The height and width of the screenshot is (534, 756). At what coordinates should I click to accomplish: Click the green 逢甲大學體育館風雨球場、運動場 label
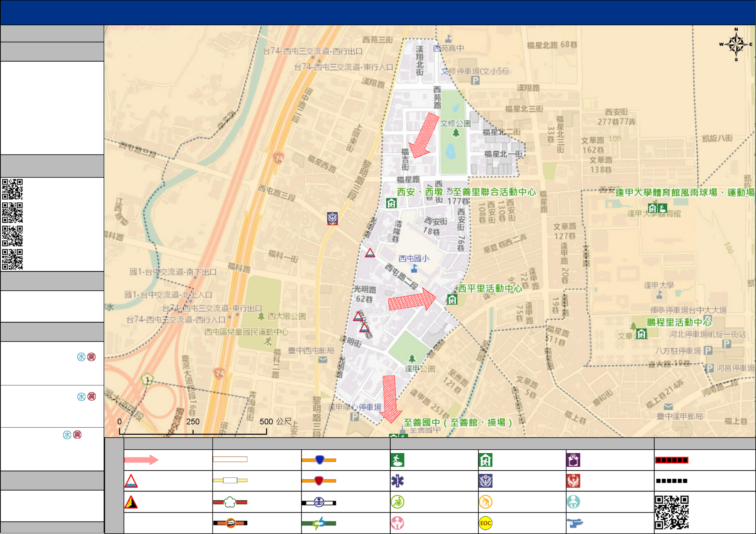tap(685, 192)
